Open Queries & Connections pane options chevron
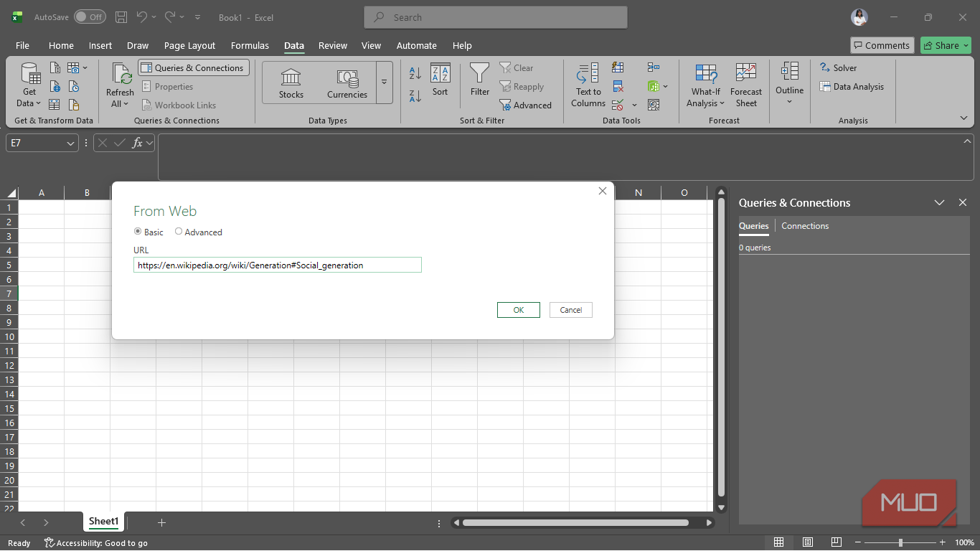Screen dimensions: 980x551 (939, 203)
